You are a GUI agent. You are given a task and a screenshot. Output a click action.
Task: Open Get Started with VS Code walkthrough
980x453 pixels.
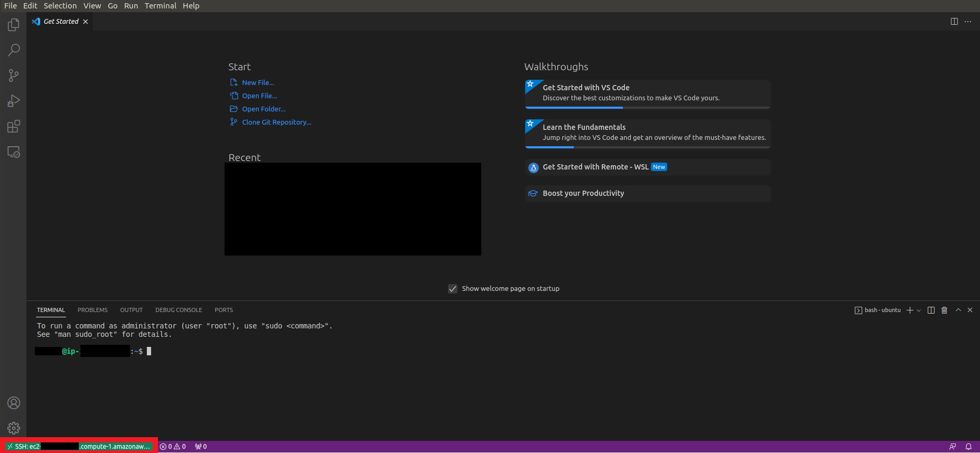(x=648, y=94)
